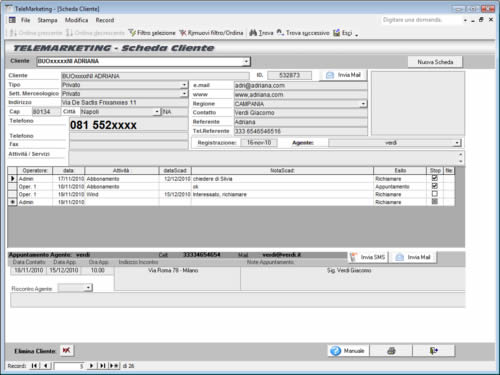The width and height of the screenshot is (500, 375).
Task: Go to last record navigation button
Action: (102, 366)
